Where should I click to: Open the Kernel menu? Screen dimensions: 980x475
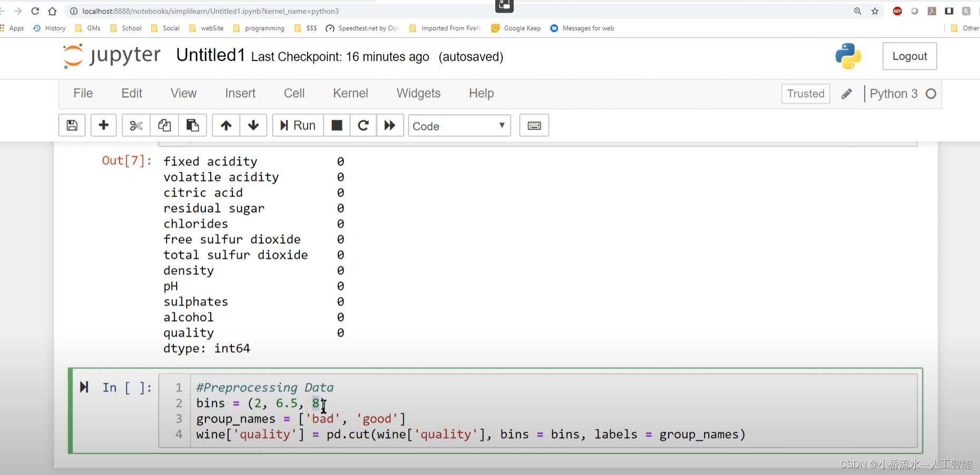pyautogui.click(x=350, y=93)
